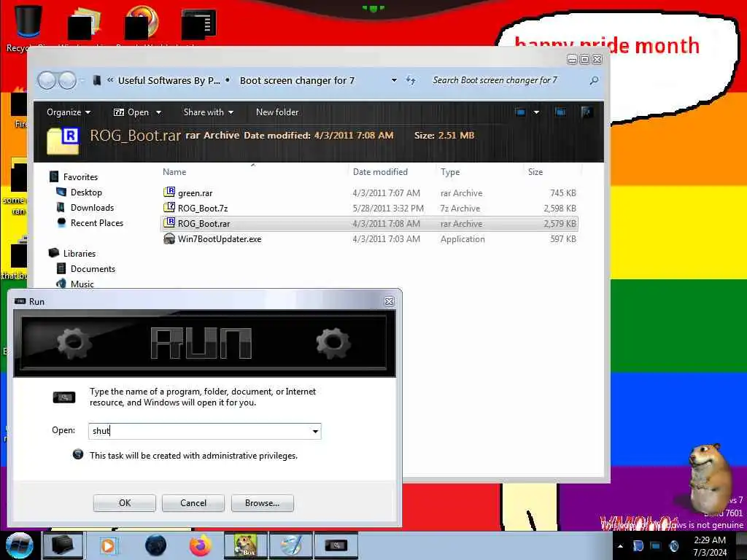Expand the view options dropdown arrow
Screen dimensions: 747x560
pos(536,112)
